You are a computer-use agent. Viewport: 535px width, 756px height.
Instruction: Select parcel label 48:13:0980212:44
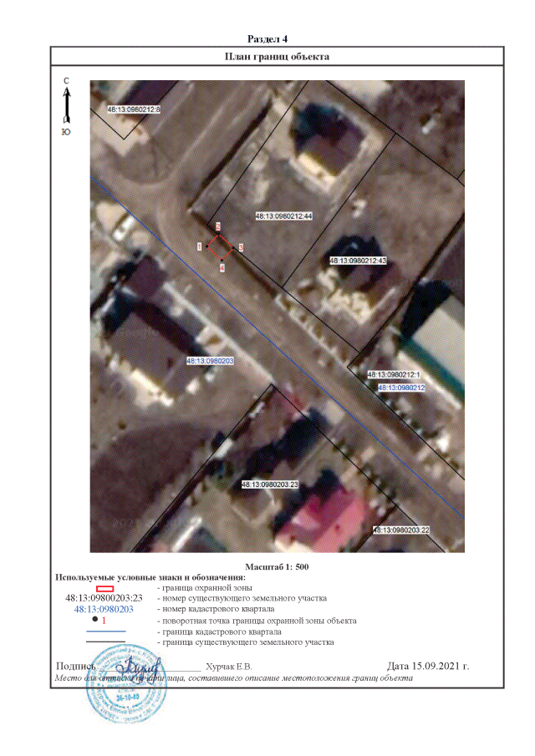[x=283, y=216]
